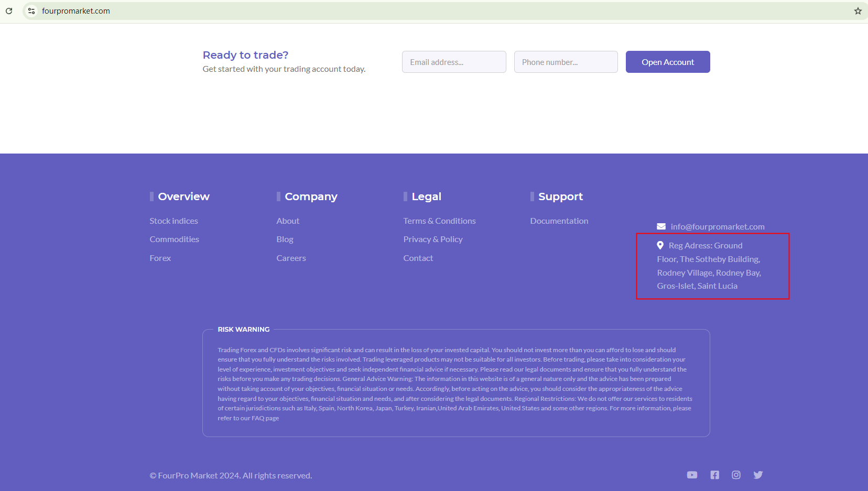This screenshot has width=868, height=491.
Task: Reload the page with refresh icon
Action: (x=9, y=11)
